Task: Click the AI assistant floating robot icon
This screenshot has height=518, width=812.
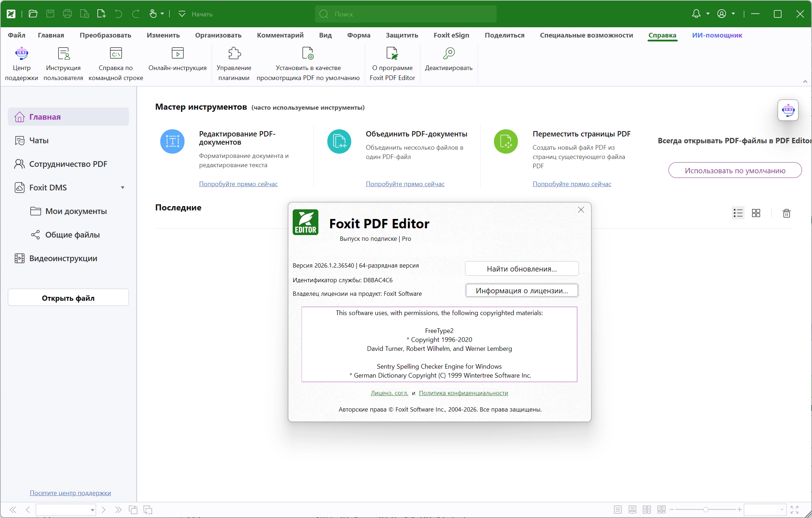Action: point(788,110)
